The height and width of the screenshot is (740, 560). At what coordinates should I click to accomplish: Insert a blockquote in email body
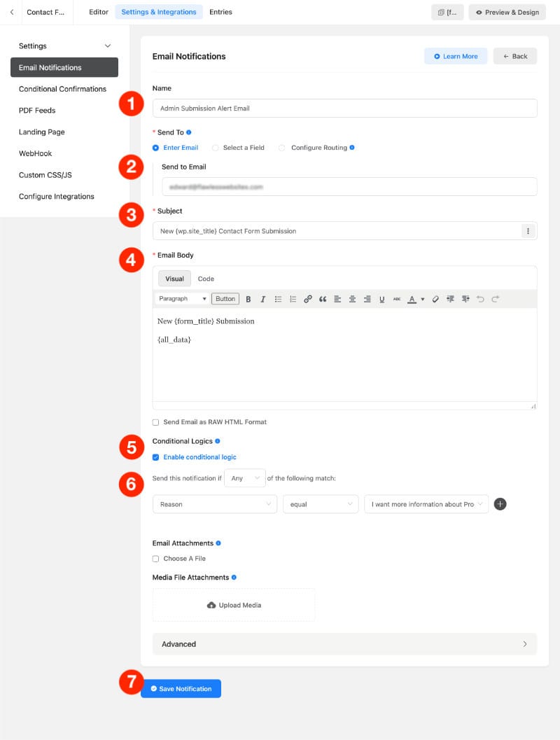321,298
